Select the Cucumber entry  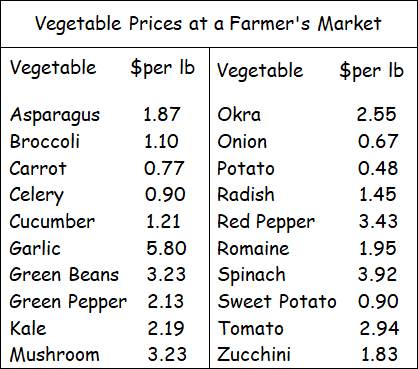tap(52, 222)
